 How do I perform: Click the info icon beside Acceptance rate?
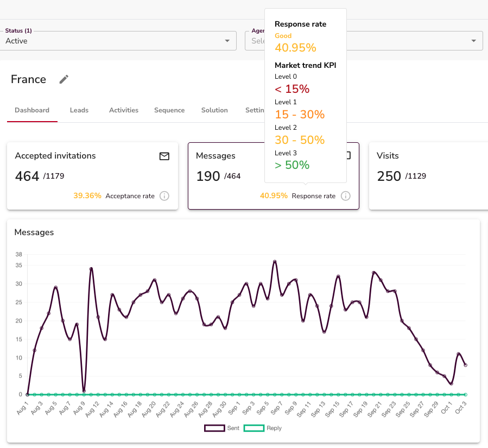pyautogui.click(x=164, y=196)
